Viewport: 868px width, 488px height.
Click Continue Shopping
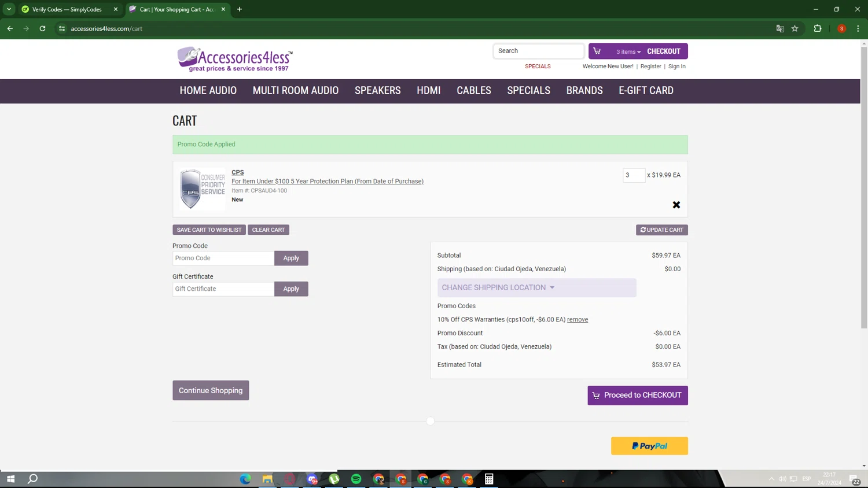click(x=211, y=390)
